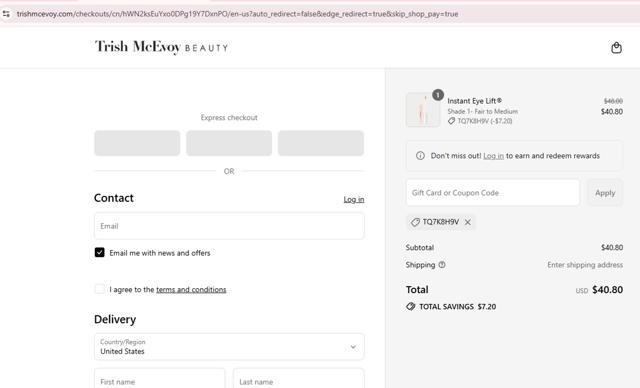Focus the Email input field
The width and height of the screenshot is (640, 388).
(x=229, y=226)
